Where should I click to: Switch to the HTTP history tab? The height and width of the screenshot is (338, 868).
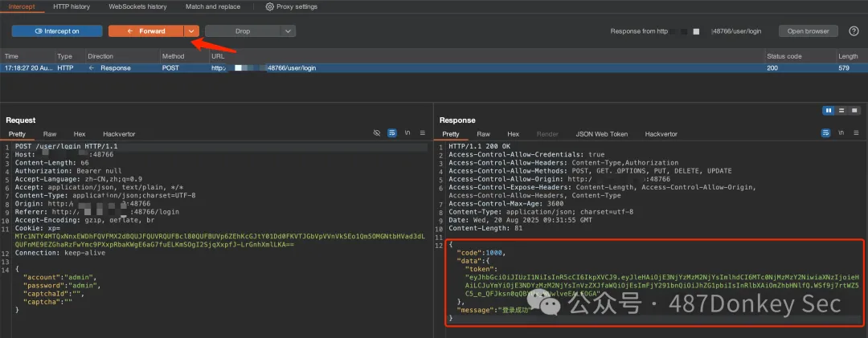72,6
